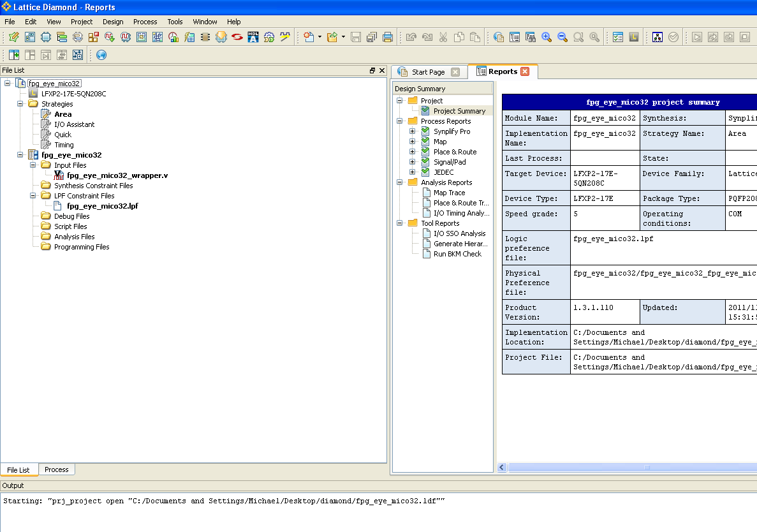The image size is (757, 532).
Task: Close the Reports tab with red X
Action: click(x=525, y=71)
